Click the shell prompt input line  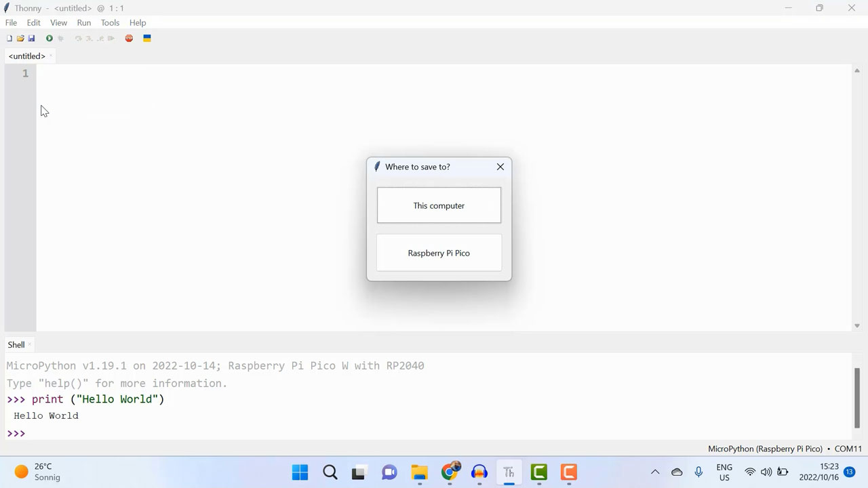click(x=427, y=433)
